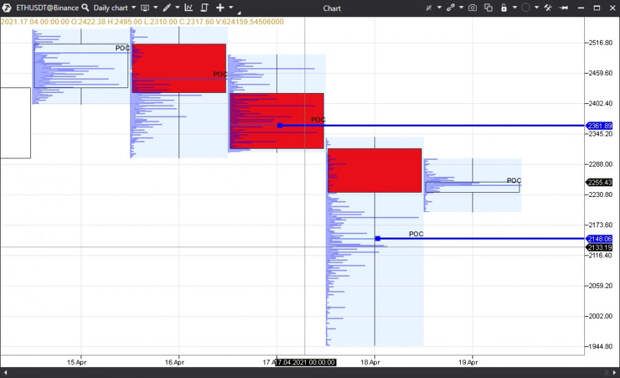620x378 pixels.
Task: Open the Daily chart timeframe dropdown
Action: pyautogui.click(x=115, y=8)
